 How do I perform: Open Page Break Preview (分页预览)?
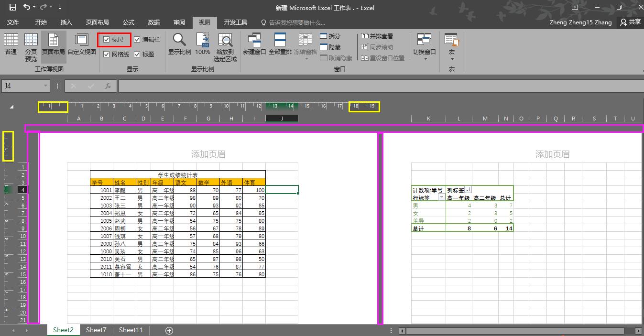(31, 47)
